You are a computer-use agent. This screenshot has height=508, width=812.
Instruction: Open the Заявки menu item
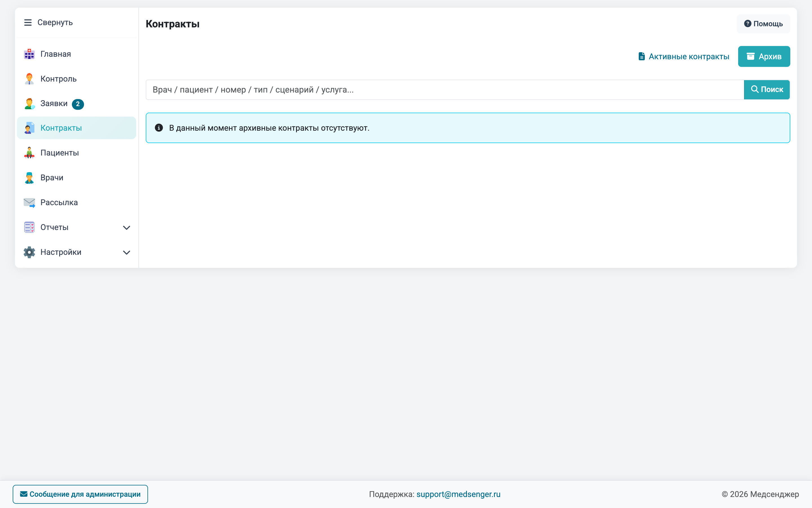pyautogui.click(x=76, y=104)
